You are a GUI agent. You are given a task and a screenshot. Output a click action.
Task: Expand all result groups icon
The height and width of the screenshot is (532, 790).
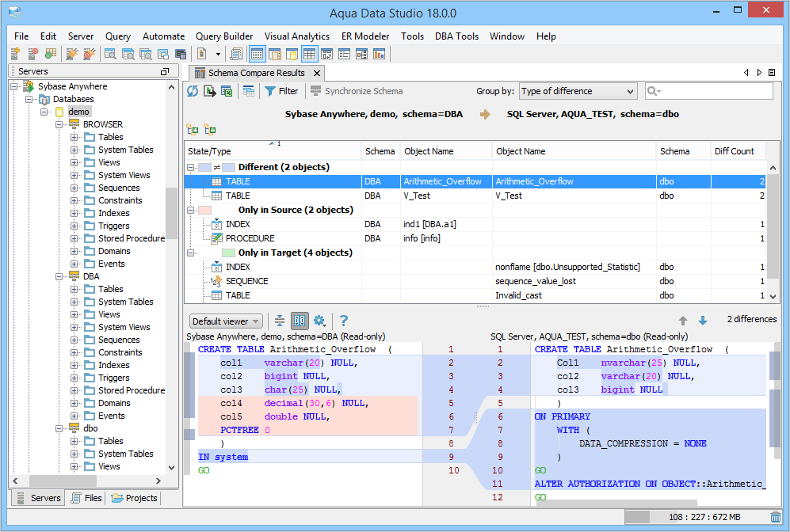click(x=193, y=130)
